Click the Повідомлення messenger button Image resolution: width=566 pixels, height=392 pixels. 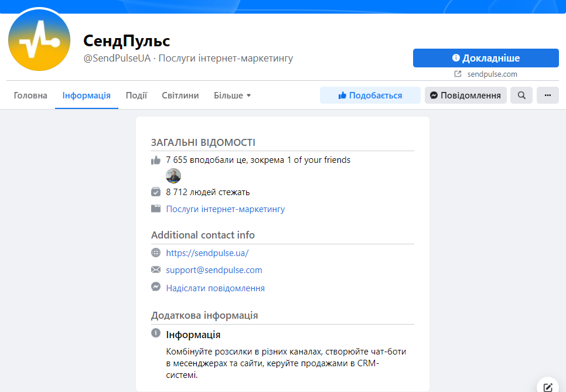click(x=465, y=96)
